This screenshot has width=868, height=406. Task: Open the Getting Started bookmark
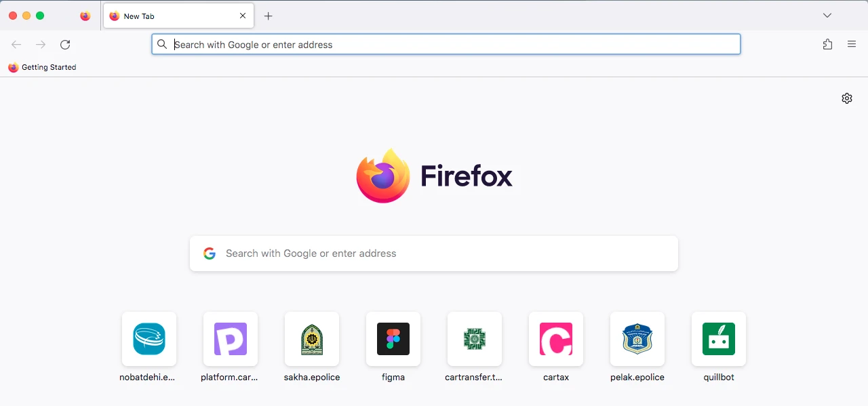(x=42, y=68)
